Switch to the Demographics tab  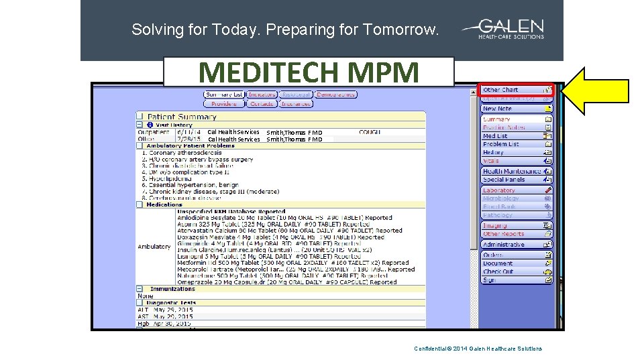tap(336, 95)
